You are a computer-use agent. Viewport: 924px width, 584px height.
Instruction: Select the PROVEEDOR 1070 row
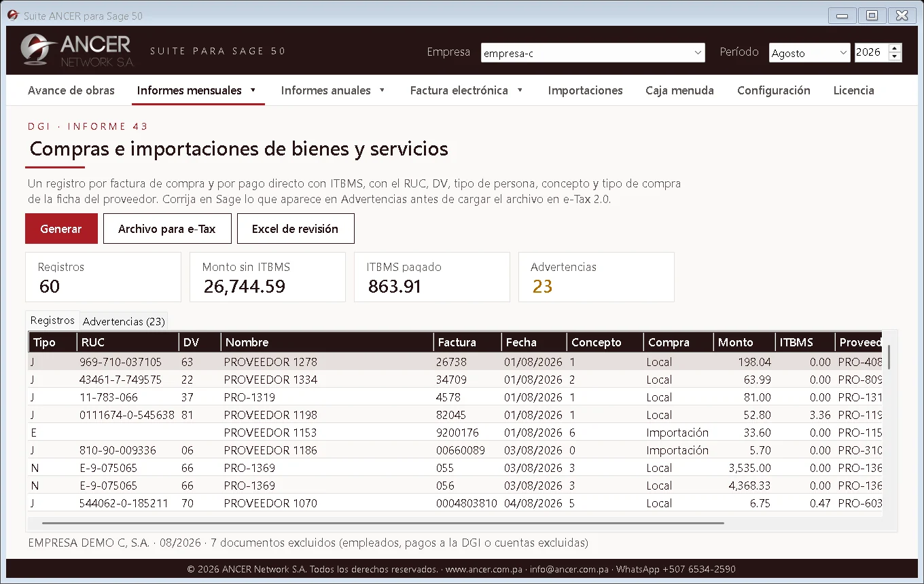pos(455,503)
